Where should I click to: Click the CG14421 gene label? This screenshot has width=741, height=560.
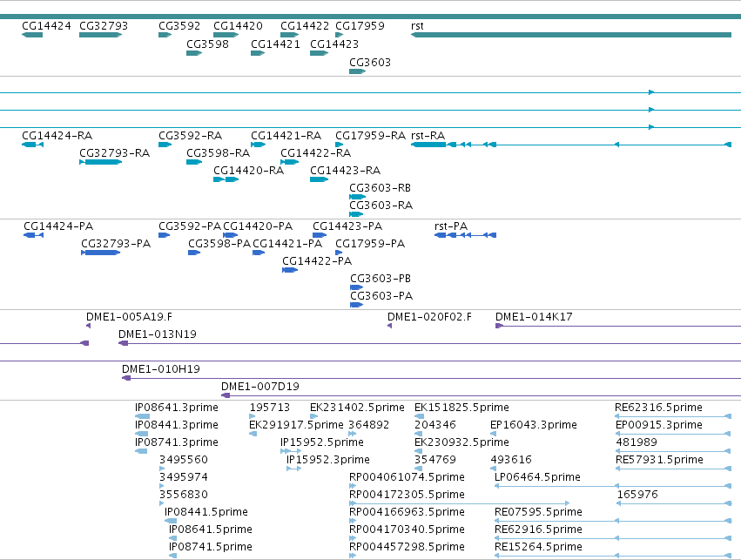tap(275, 44)
